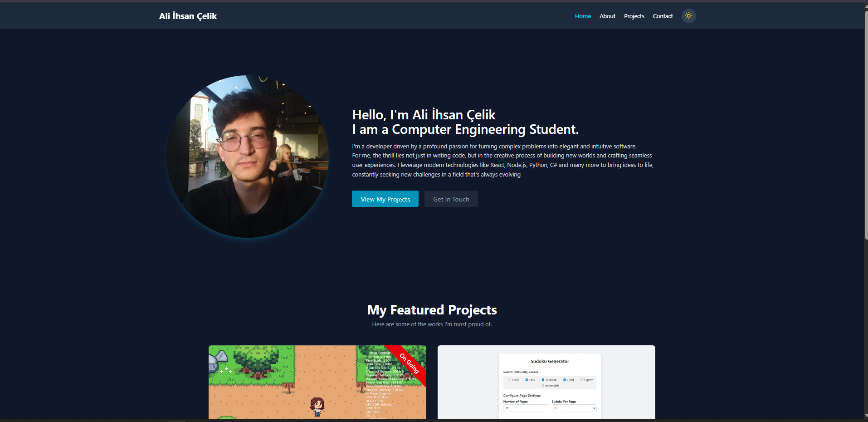Image resolution: width=868 pixels, height=422 pixels.
Task: Uncheck the Hard difficulty checkbox
Action: [565, 380]
